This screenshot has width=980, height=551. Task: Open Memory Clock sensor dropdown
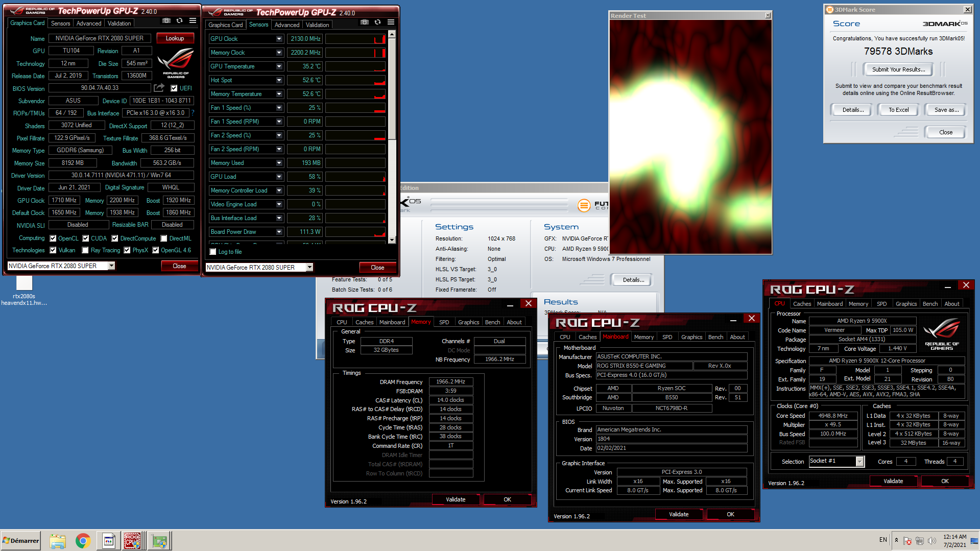(279, 53)
